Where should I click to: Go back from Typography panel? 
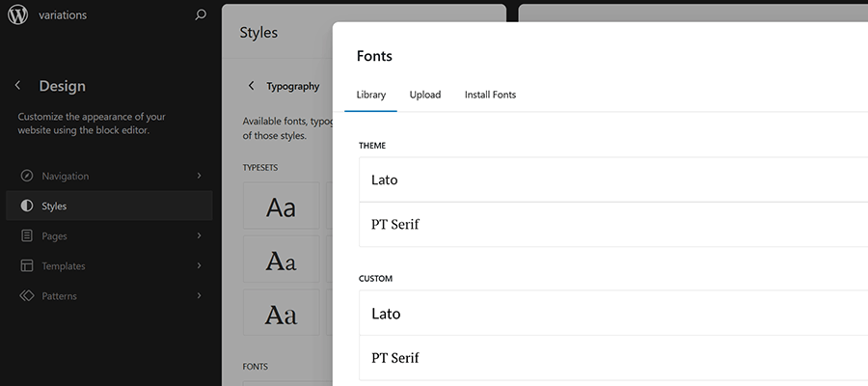tap(252, 86)
